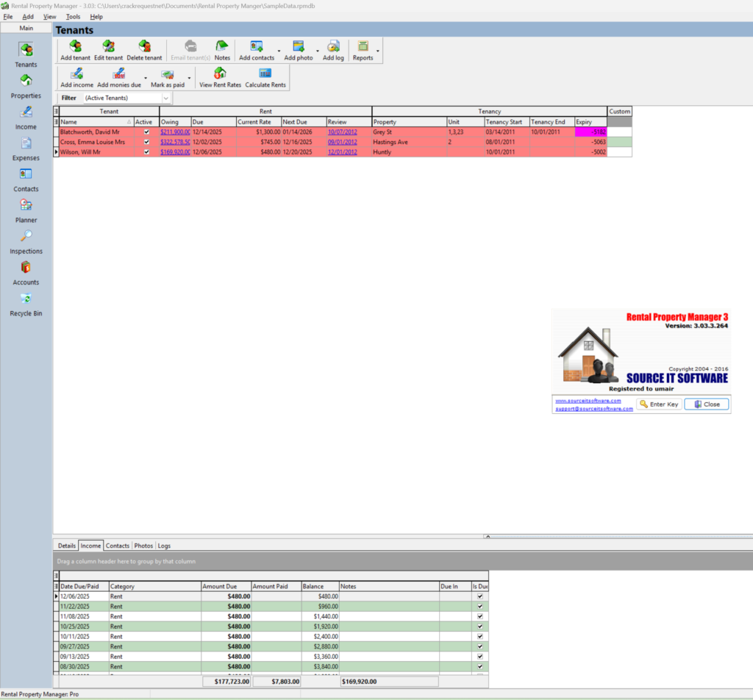Open Blatchworth's owing amount $211,900.00 link
Image resolution: width=753 pixels, height=700 pixels.
(x=175, y=132)
